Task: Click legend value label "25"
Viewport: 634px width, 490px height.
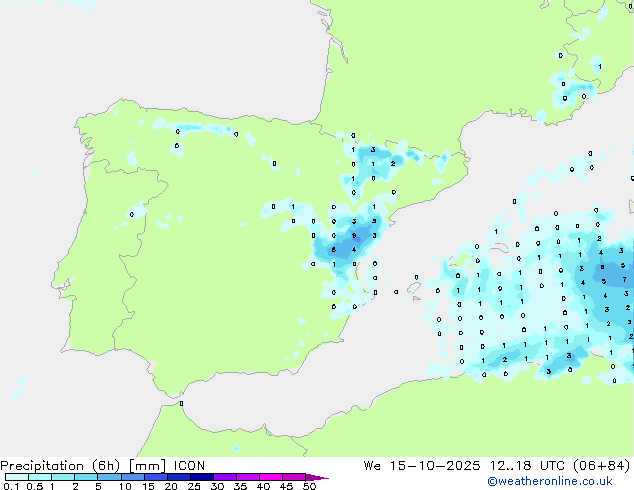Action: [x=194, y=486]
